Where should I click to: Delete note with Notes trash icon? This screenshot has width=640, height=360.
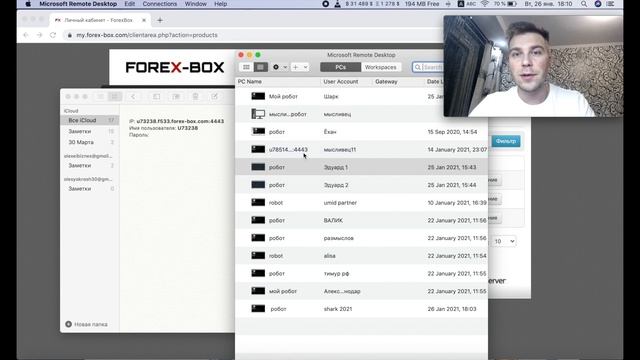pos(195,97)
